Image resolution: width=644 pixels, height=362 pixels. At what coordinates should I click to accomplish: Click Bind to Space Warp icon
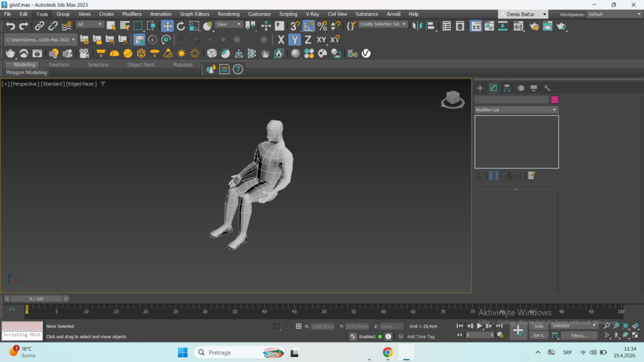[66, 26]
